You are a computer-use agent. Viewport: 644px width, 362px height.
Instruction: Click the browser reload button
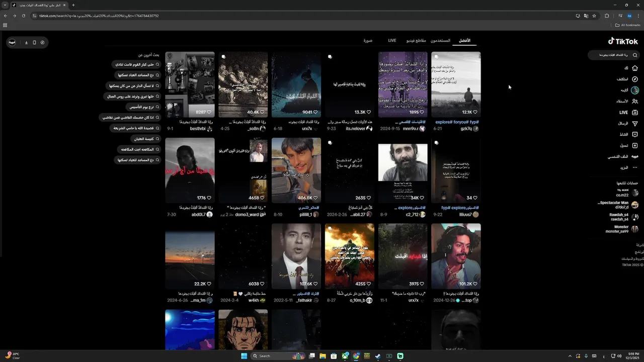[x=23, y=16]
